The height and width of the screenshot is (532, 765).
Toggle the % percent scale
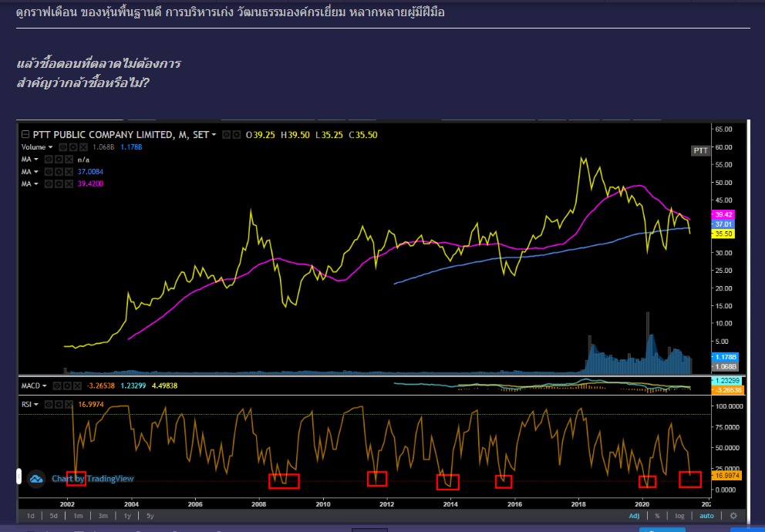point(658,515)
